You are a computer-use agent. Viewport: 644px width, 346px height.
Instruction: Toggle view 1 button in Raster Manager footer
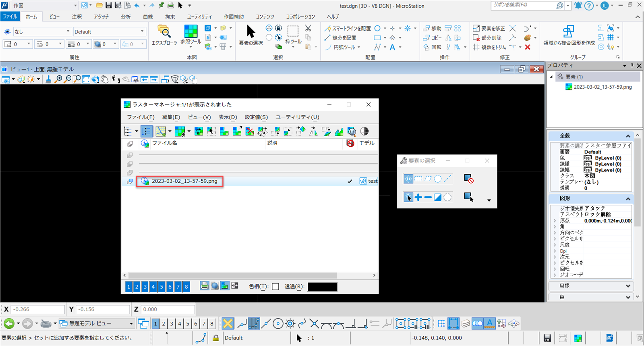point(128,287)
